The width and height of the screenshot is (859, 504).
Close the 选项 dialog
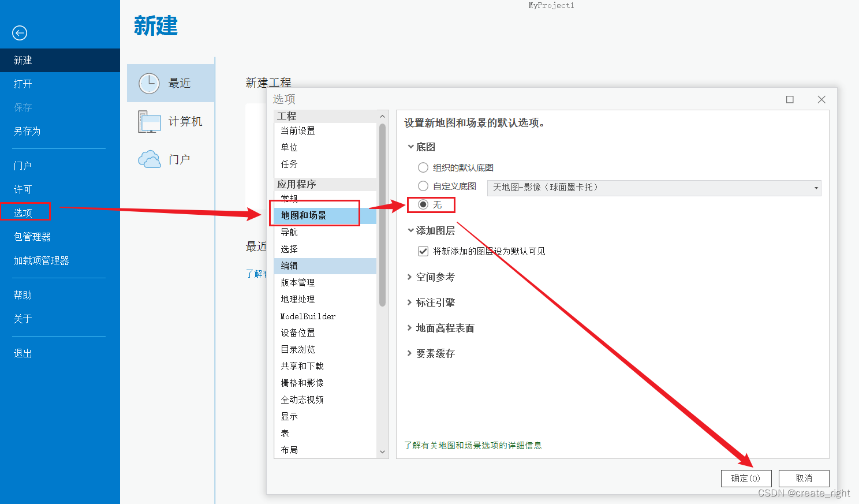(x=821, y=99)
